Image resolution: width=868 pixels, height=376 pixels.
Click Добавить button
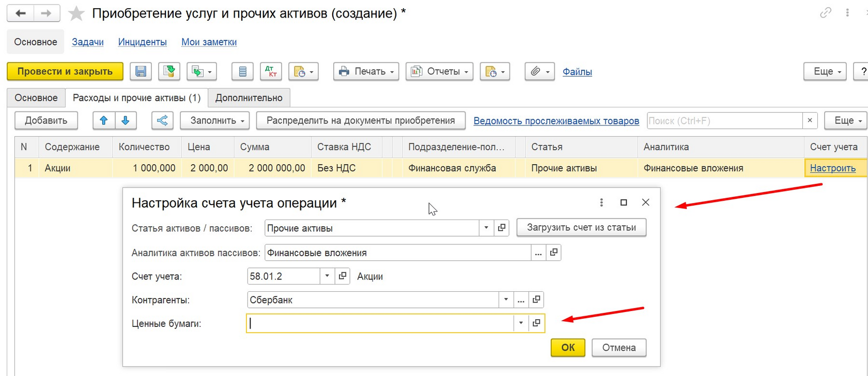[x=46, y=120]
